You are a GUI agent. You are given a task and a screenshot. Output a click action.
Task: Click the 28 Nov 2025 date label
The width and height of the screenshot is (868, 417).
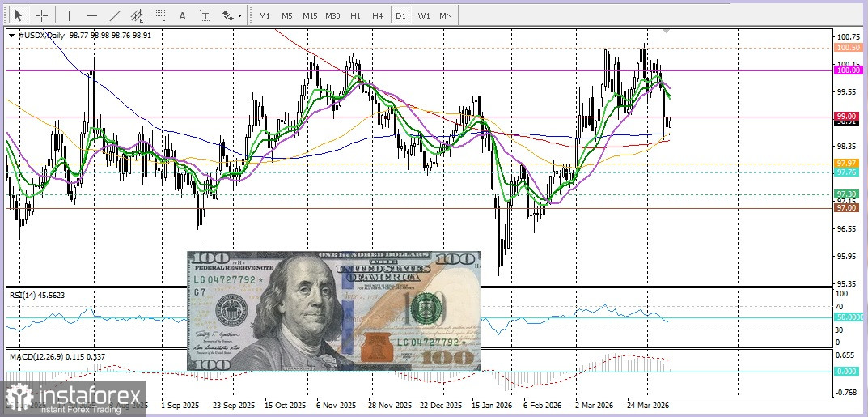[x=391, y=405]
